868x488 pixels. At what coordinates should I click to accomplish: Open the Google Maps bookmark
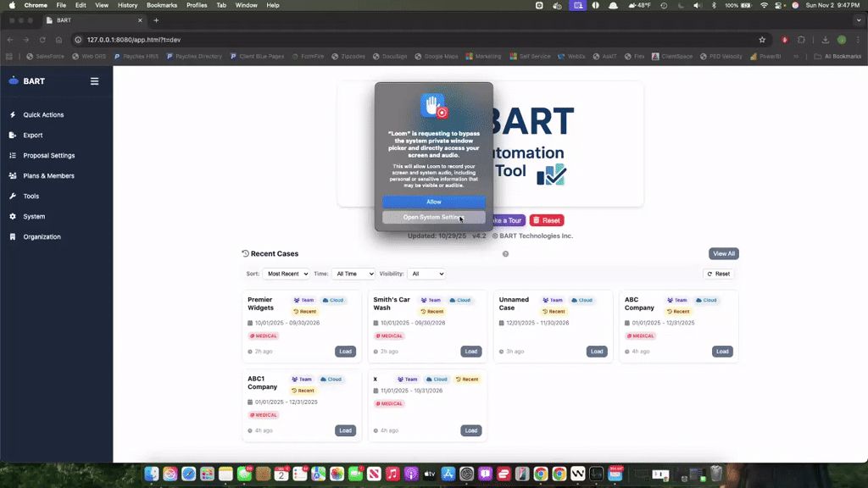(437, 57)
